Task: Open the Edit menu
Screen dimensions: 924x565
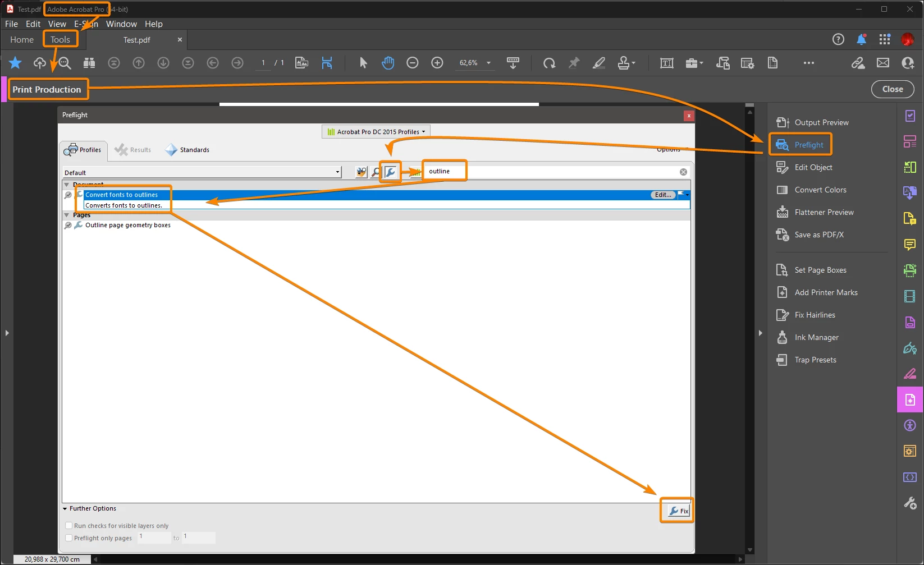Action: (x=33, y=24)
